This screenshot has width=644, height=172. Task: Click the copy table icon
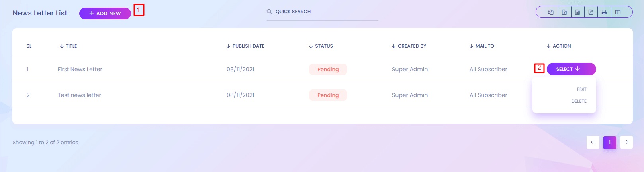click(551, 12)
